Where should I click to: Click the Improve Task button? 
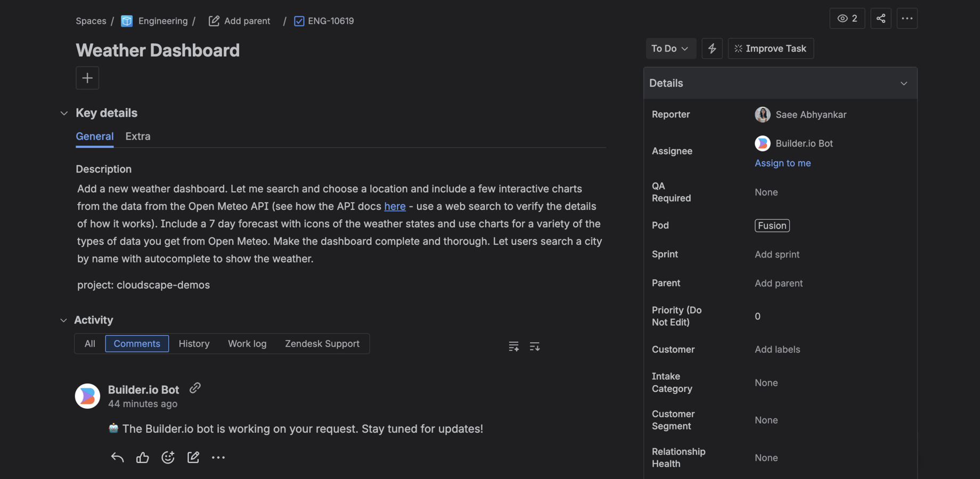[x=770, y=48]
